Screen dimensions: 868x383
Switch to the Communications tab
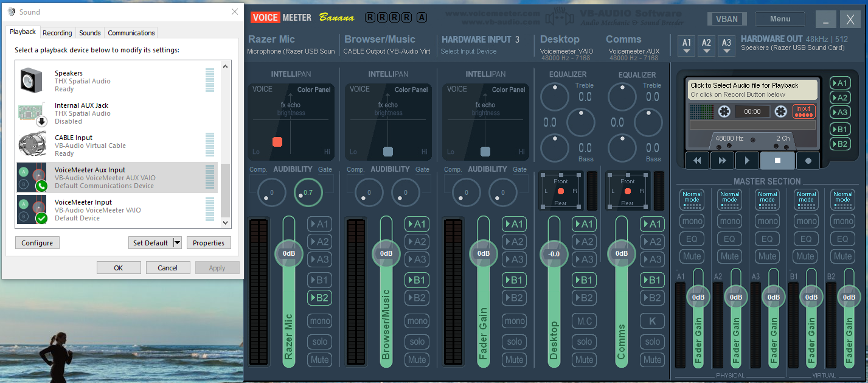(131, 33)
